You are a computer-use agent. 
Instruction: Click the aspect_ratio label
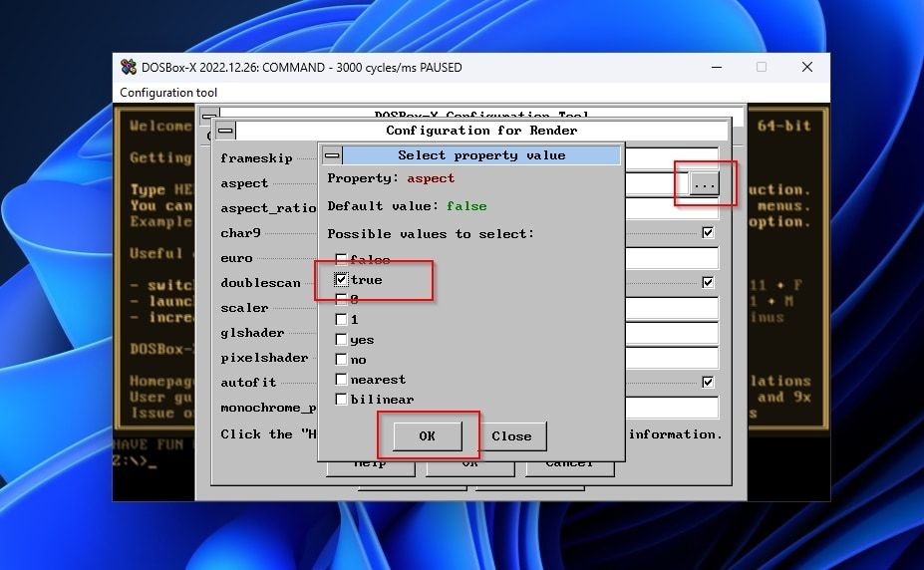coord(269,208)
